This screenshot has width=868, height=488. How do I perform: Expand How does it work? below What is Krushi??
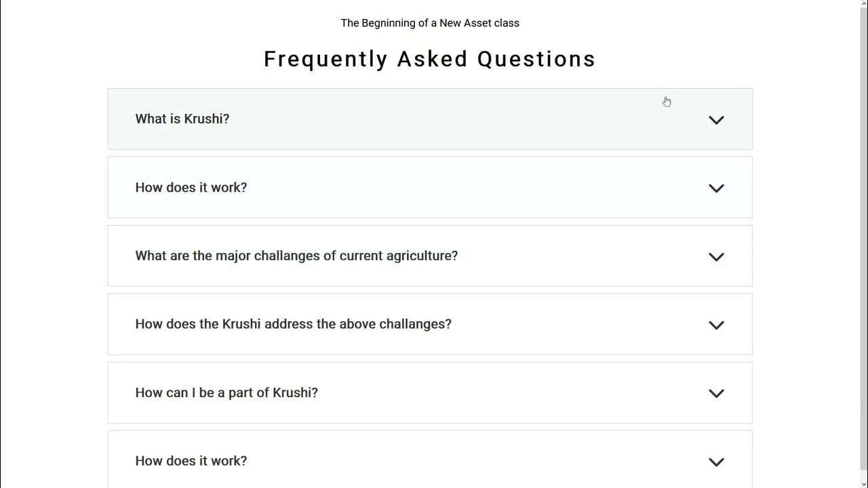pyautogui.click(x=191, y=187)
